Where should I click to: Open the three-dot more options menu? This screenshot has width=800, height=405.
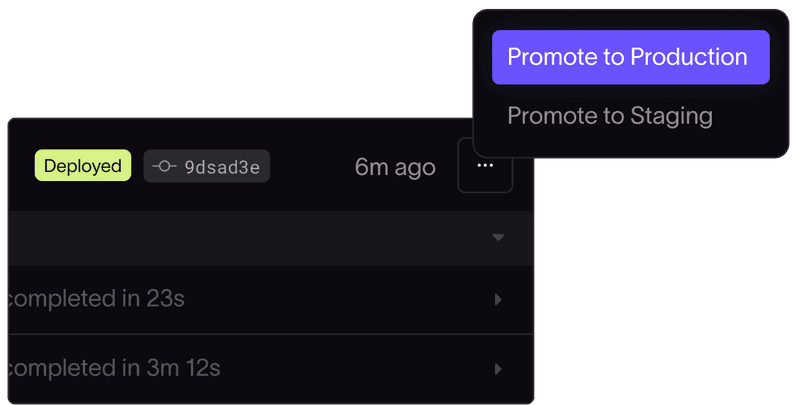tap(485, 166)
